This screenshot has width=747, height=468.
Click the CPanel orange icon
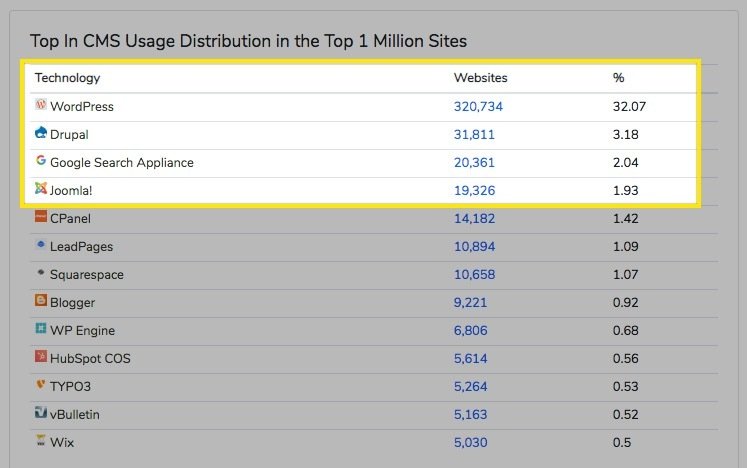click(41, 216)
